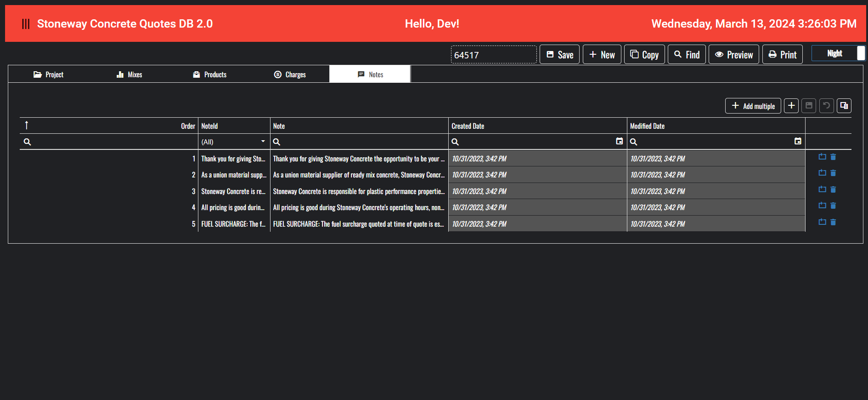Click the boxed-arrow icon in the 'As a union material' row

click(x=822, y=173)
